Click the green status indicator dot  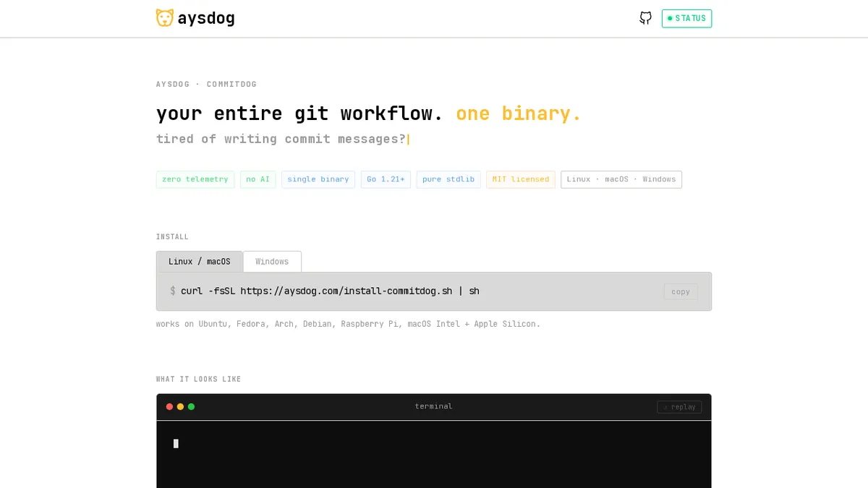point(670,19)
